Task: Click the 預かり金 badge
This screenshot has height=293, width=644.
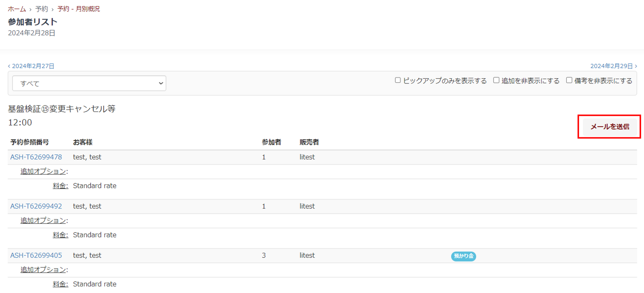Action: click(x=463, y=256)
